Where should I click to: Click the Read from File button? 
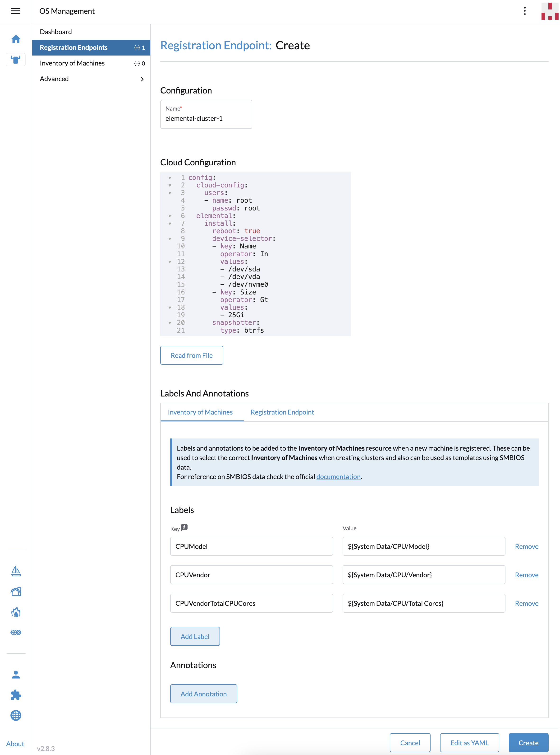click(192, 355)
